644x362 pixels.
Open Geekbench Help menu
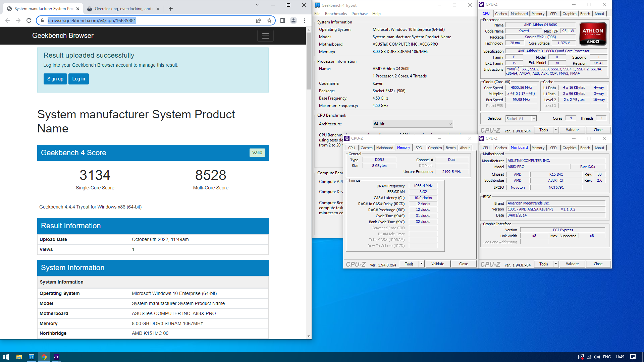(x=376, y=14)
